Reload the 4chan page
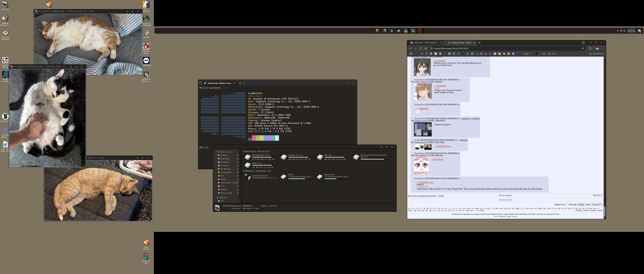 click(420, 48)
